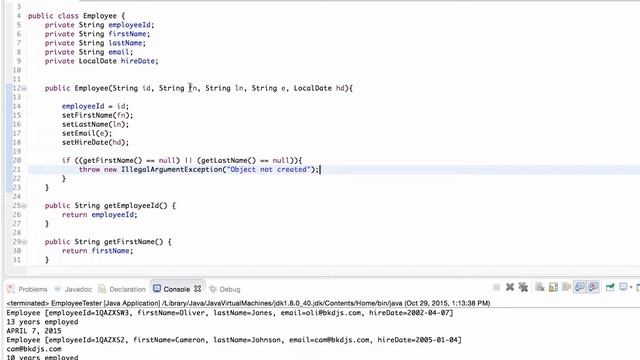Clear the console output
This screenshot has height=360, width=640.
point(540,287)
